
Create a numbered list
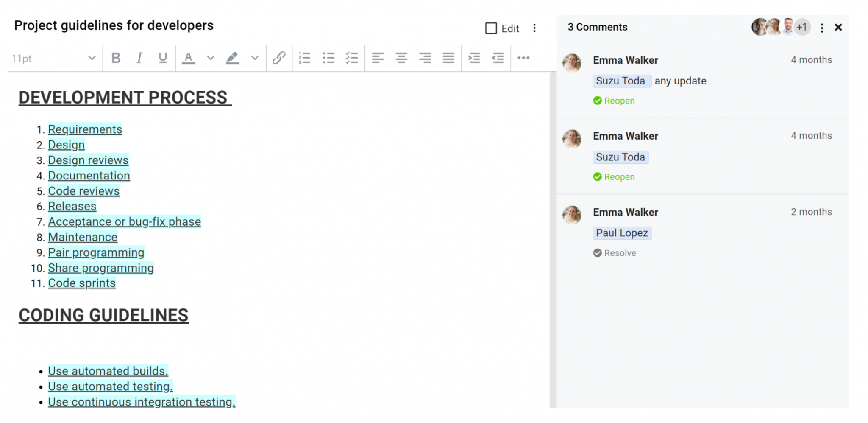click(x=305, y=58)
